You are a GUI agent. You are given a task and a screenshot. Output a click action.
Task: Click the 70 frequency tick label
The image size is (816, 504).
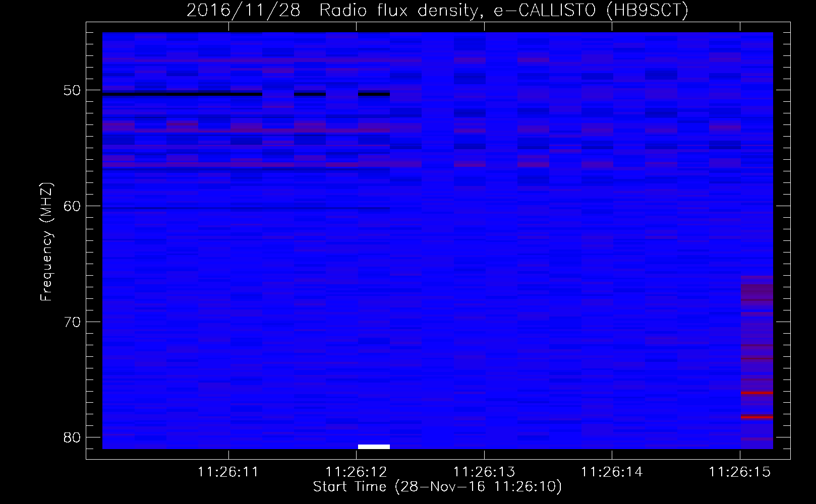72,322
